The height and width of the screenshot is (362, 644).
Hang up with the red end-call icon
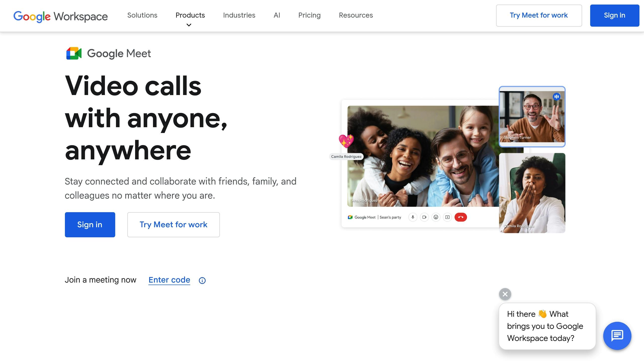click(x=461, y=217)
